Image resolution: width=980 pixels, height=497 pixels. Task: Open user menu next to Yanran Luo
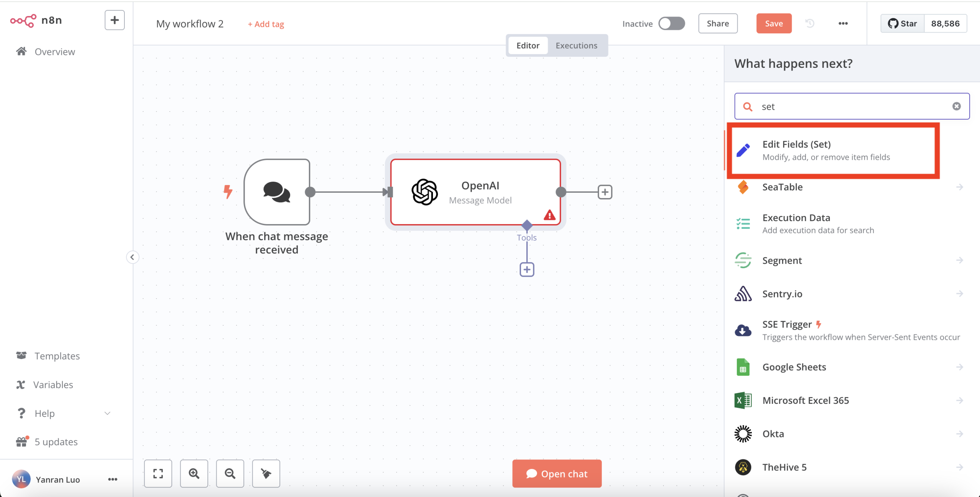(x=113, y=479)
